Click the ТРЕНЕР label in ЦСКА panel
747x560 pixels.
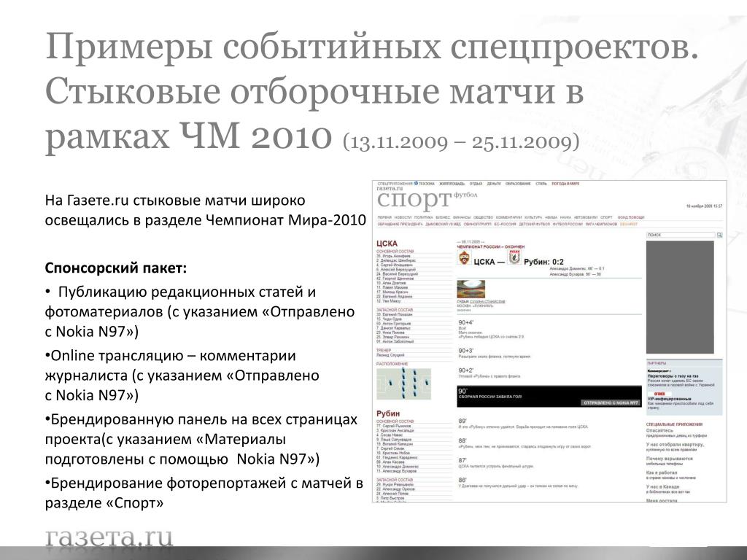pyautogui.click(x=384, y=350)
